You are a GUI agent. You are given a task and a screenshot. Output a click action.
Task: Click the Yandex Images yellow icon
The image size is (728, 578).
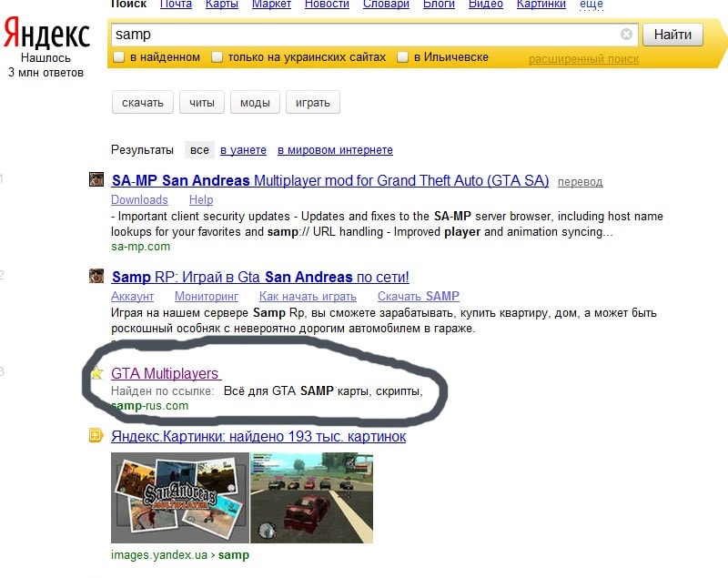pos(96,435)
